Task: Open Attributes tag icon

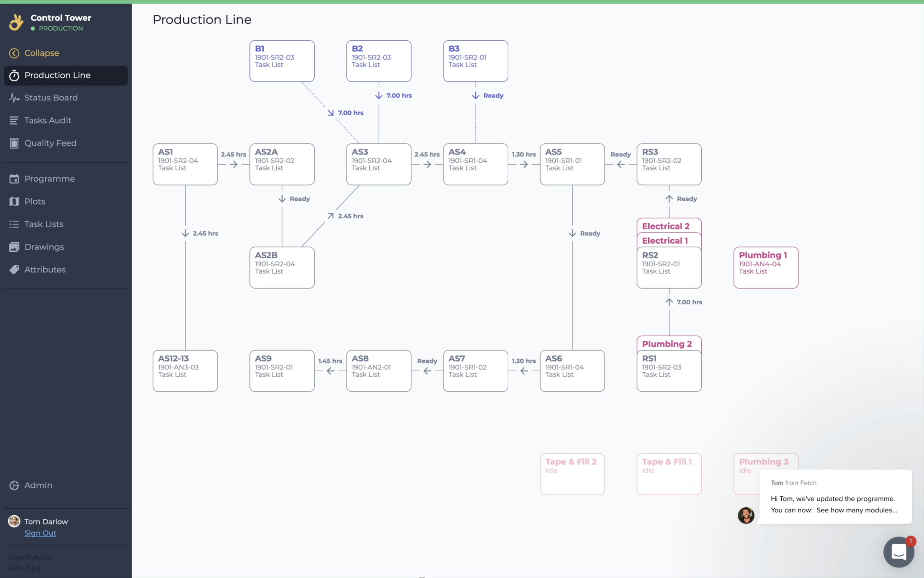Action: pyautogui.click(x=14, y=270)
